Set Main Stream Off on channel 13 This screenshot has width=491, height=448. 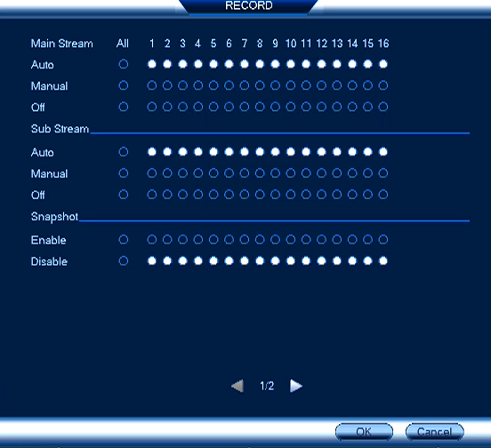337,107
